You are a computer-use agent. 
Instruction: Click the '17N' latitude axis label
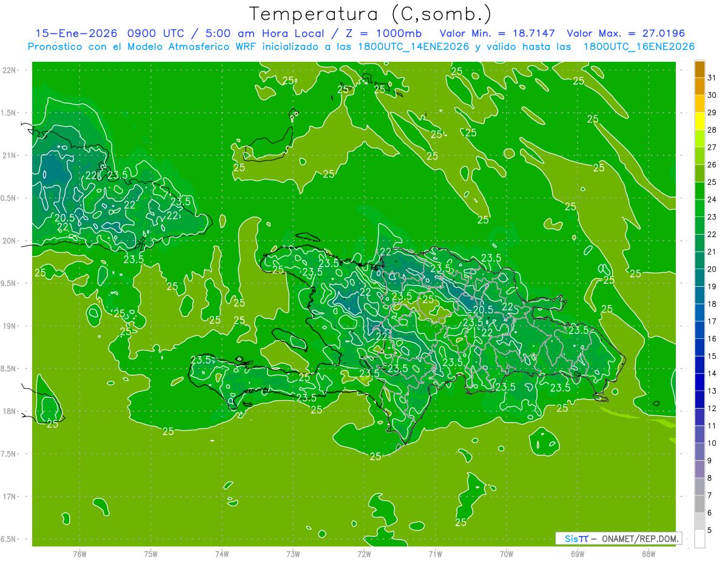[10, 497]
